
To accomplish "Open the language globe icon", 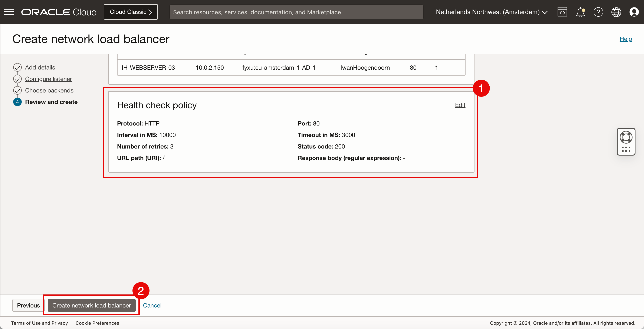I will click(x=616, y=12).
